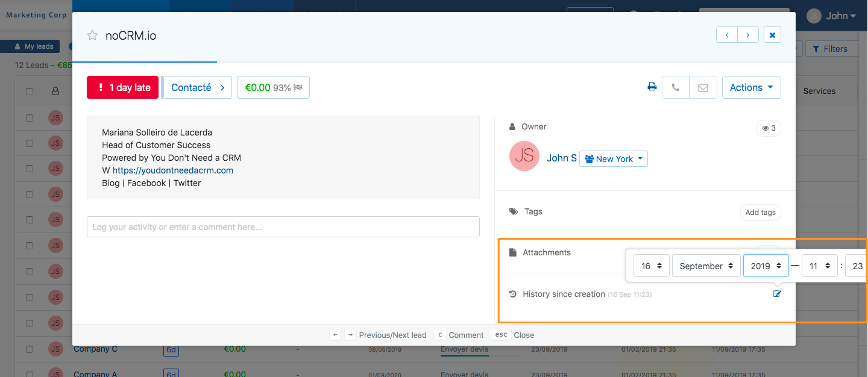Select the My leads tab
Image resolution: width=868 pixels, height=377 pixels.
[x=34, y=46]
